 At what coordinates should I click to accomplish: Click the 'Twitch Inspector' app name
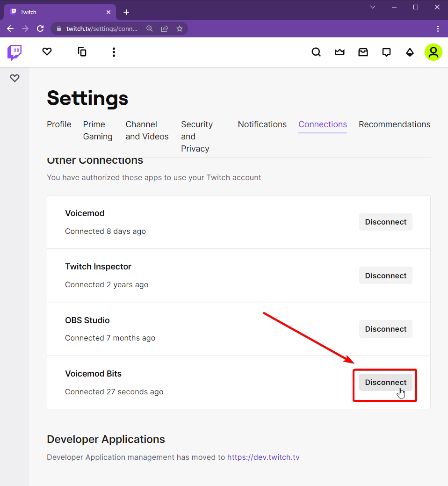98,267
